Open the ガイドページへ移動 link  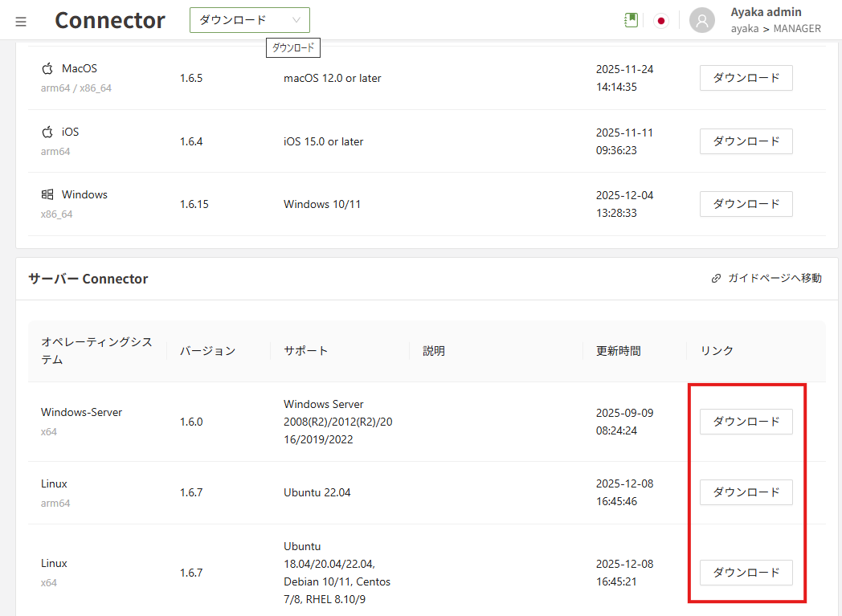pyautogui.click(x=774, y=279)
